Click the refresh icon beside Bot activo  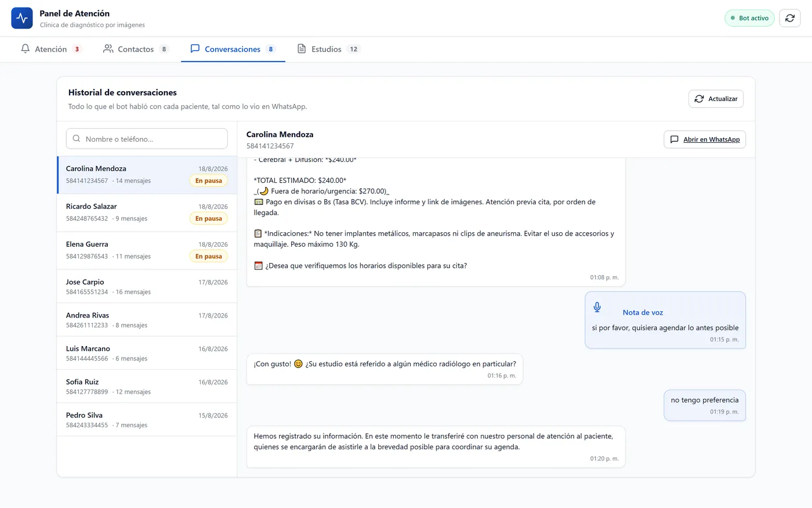pyautogui.click(x=790, y=18)
